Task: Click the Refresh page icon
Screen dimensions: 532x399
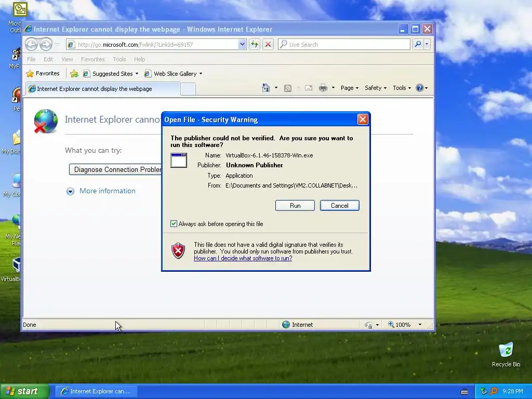Action: point(255,45)
